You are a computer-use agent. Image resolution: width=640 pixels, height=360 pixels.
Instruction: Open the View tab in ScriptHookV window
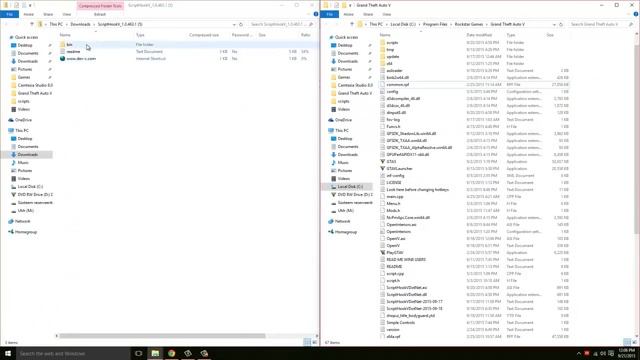pos(67,14)
